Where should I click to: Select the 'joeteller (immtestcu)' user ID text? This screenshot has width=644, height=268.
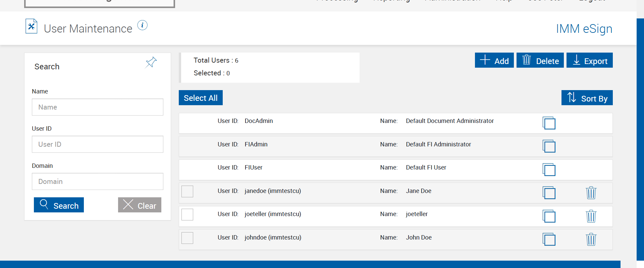(273, 214)
